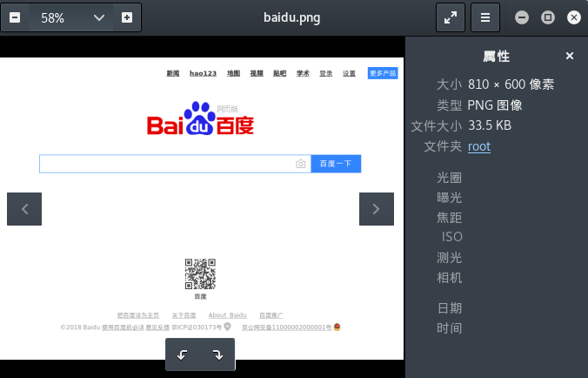Click the 关于百度 footer link
Image resolution: width=588 pixels, height=378 pixels.
tap(184, 315)
